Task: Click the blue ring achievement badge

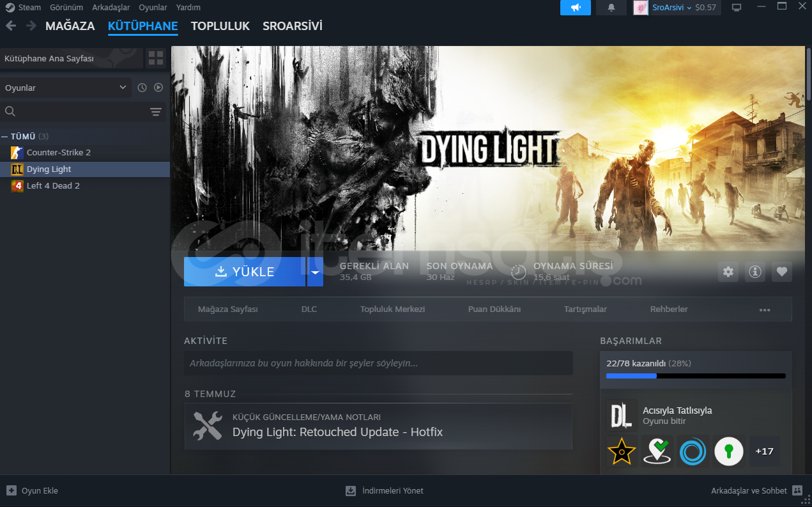Action: pyautogui.click(x=693, y=451)
